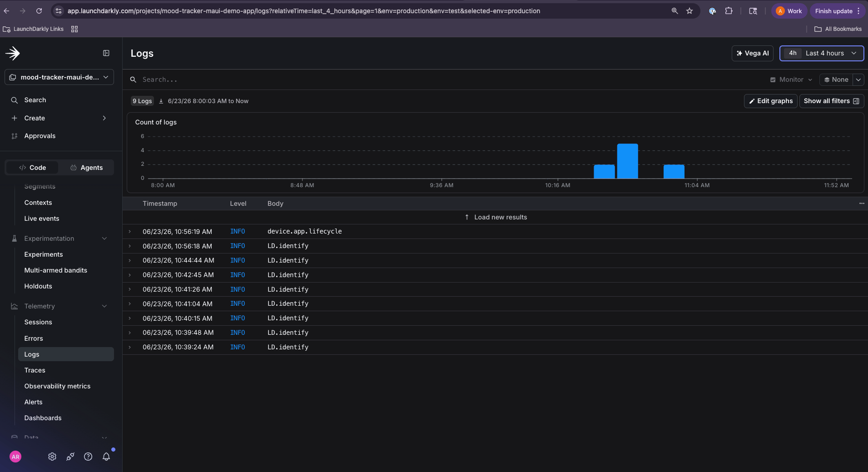
Task: Click the rocket quickstart icon
Action: [70, 457]
